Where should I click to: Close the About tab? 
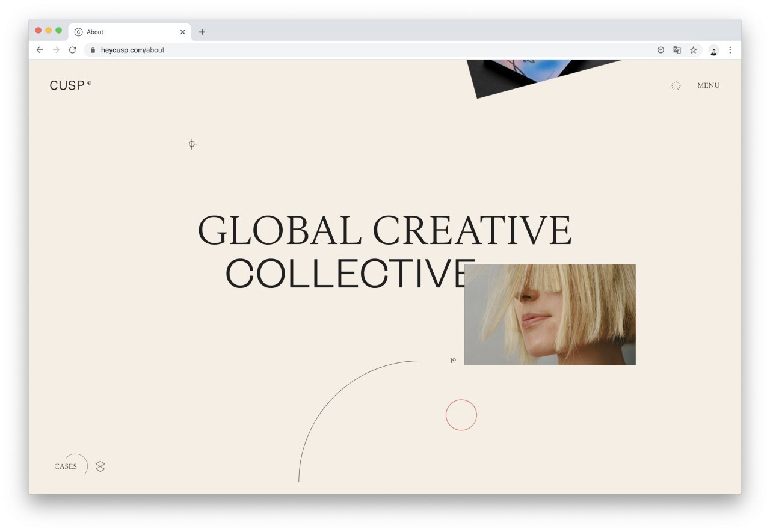182,32
